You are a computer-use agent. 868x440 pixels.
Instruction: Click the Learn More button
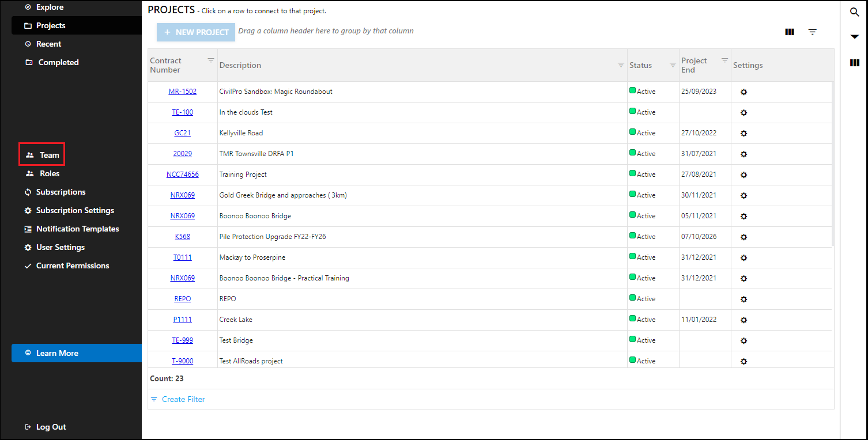tap(57, 353)
